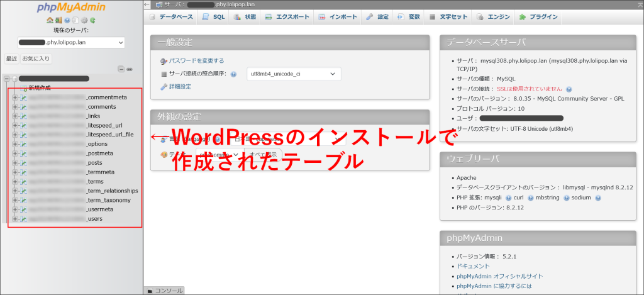
Task: Click table icon beside _users
Action: click(x=23, y=219)
